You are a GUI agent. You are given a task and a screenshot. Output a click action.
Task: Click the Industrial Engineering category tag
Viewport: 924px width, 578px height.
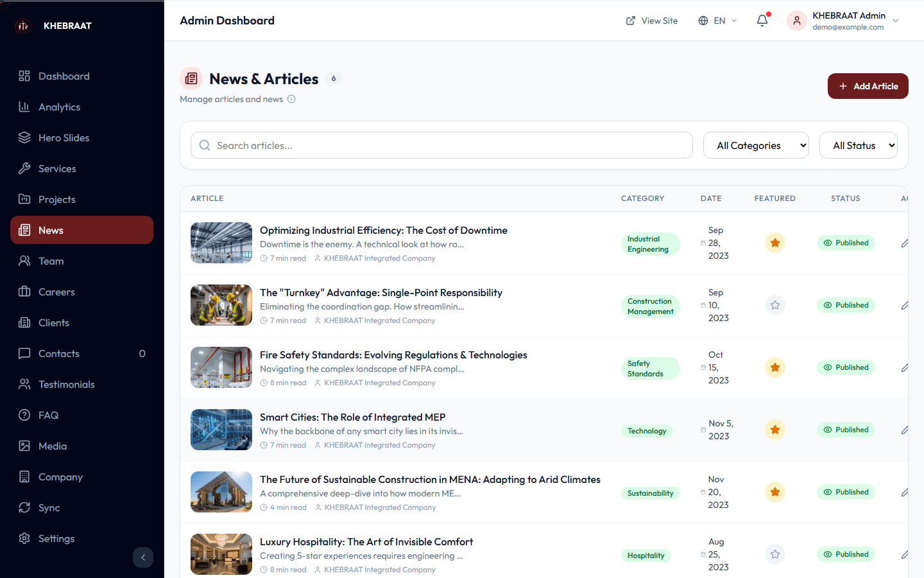pyautogui.click(x=650, y=244)
